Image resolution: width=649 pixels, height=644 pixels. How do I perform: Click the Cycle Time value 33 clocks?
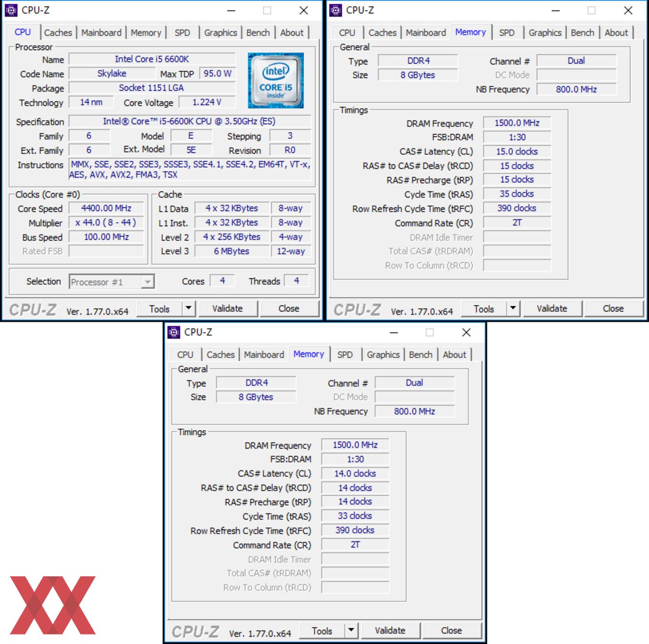356,516
